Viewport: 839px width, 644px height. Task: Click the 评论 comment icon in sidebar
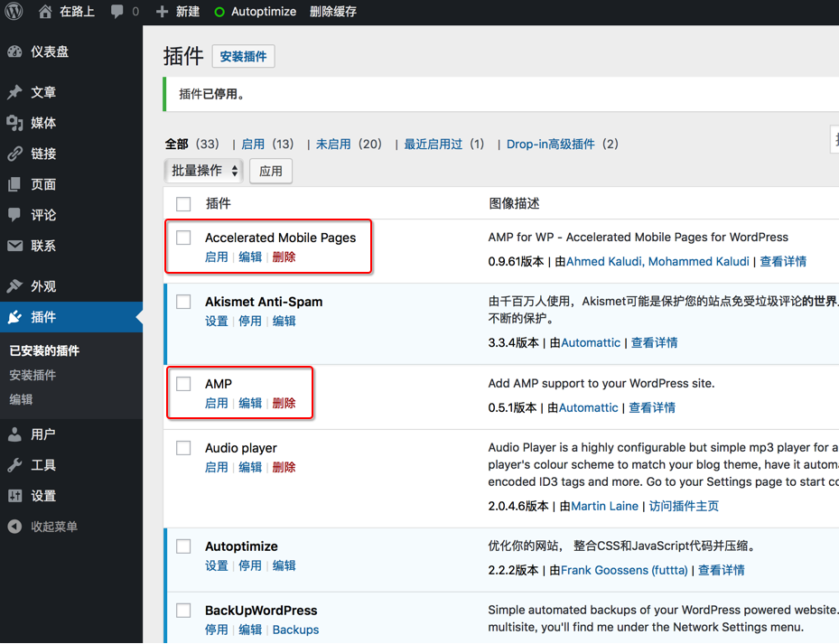[15, 215]
